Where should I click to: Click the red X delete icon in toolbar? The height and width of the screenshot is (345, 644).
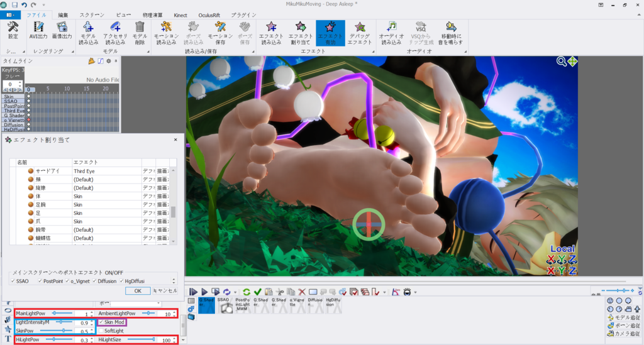(302, 292)
